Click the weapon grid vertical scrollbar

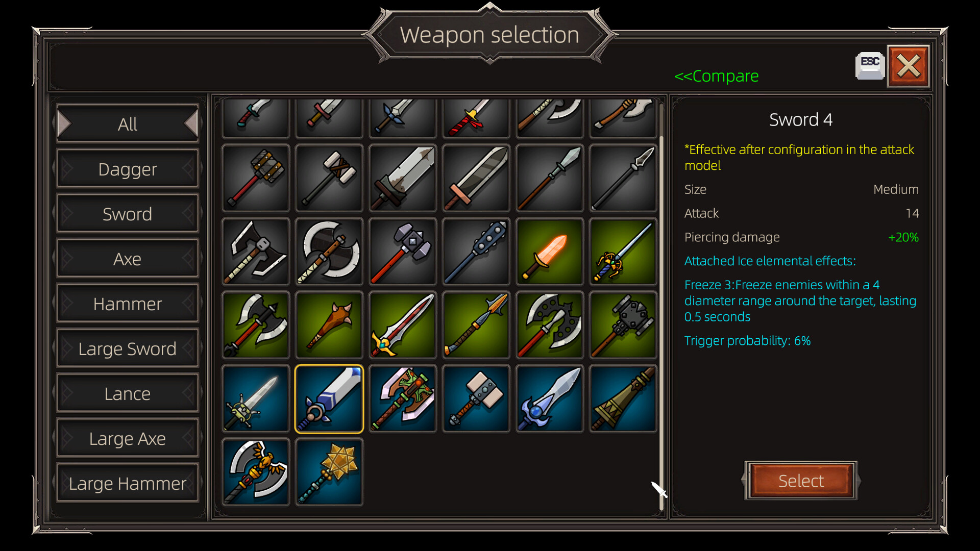click(x=661, y=306)
